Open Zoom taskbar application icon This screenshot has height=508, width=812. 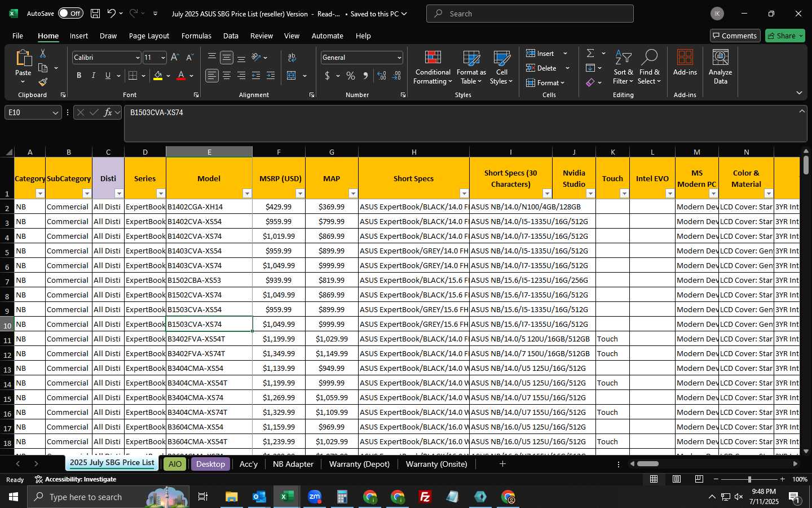click(x=315, y=497)
